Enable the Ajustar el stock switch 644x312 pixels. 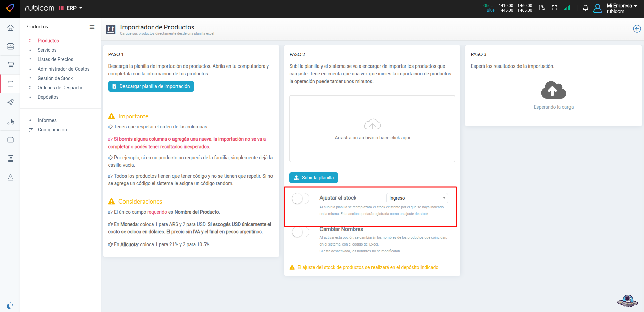point(300,198)
